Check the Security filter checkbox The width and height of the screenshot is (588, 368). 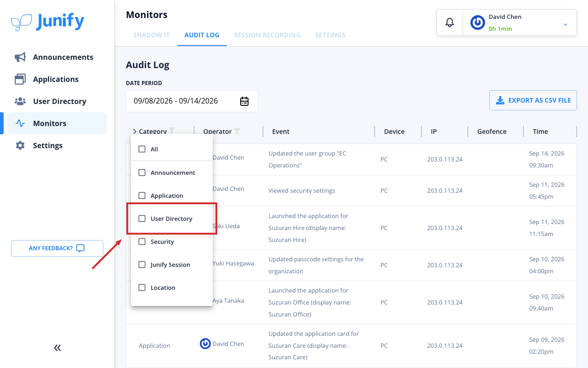point(142,241)
